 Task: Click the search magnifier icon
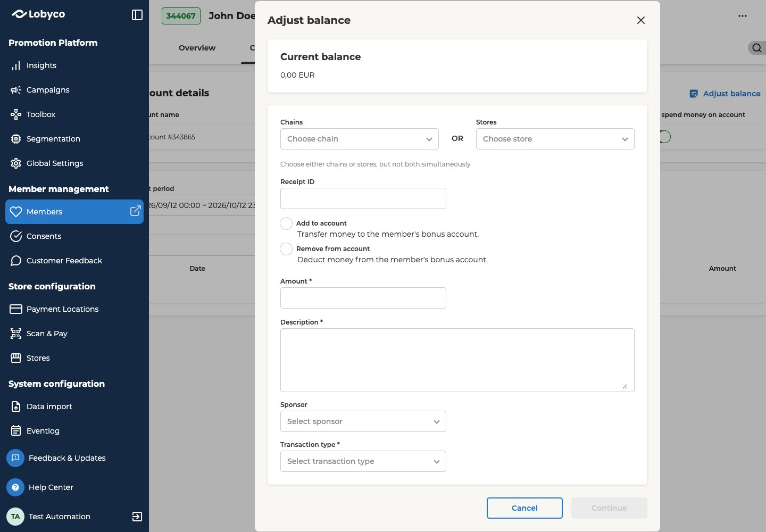tap(757, 48)
